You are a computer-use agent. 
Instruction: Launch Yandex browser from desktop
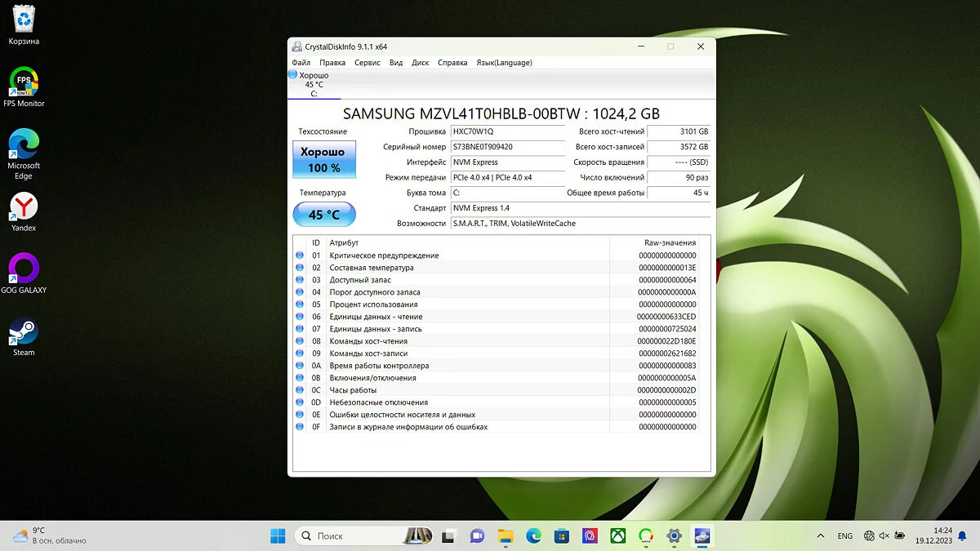(x=24, y=207)
